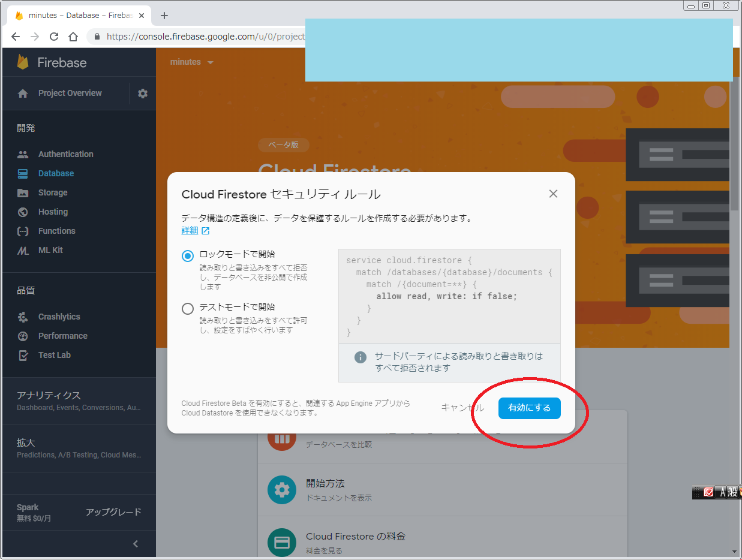Click the 料金を見る link
This screenshot has height=560, width=742.
coord(324,550)
